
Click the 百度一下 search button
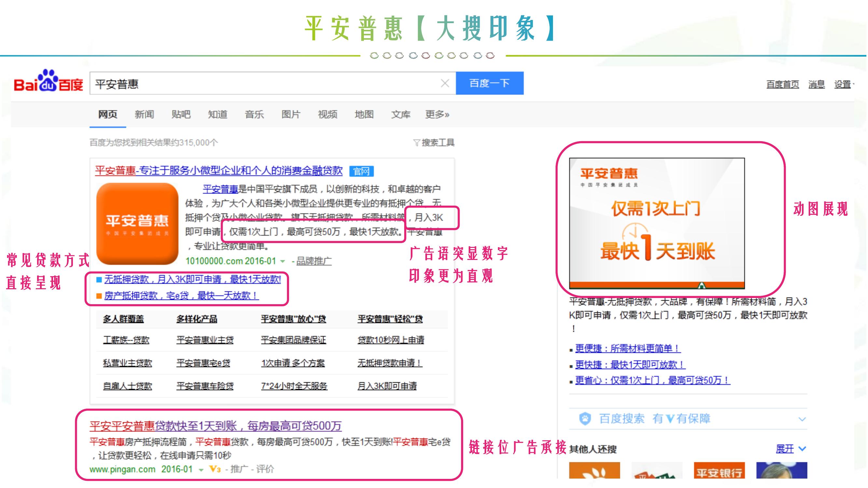tap(489, 83)
